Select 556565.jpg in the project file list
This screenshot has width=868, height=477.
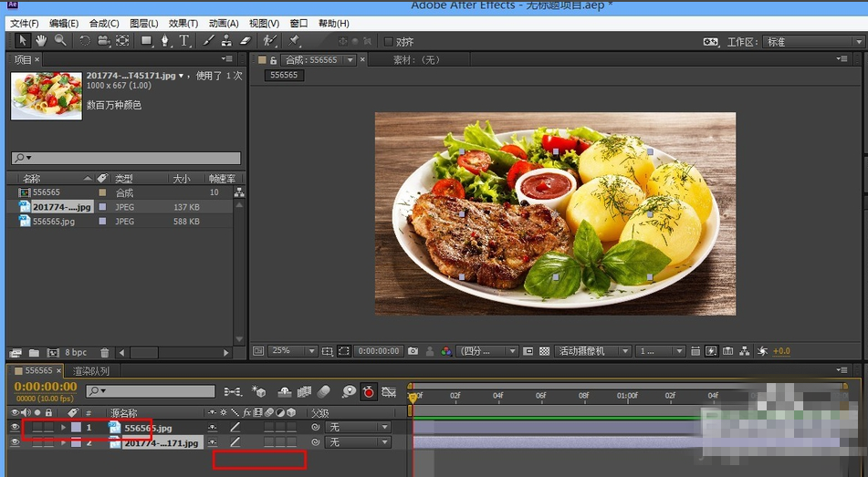[54, 222]
